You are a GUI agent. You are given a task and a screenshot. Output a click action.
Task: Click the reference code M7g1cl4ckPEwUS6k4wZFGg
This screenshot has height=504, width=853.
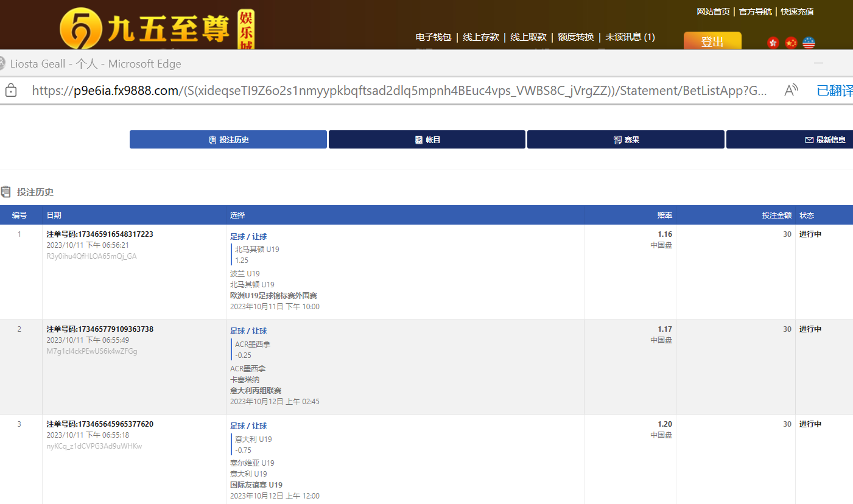click(x=92, y=351)
